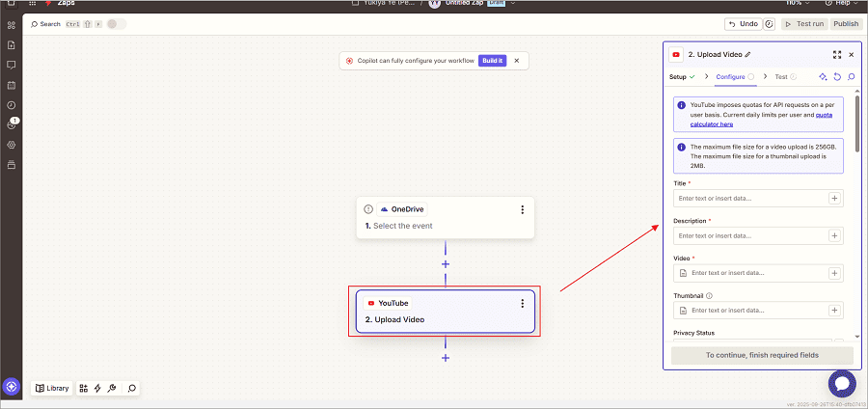868x409 pixels.
Task: Click the Search button in canvas toolbar
Action: 45,24
